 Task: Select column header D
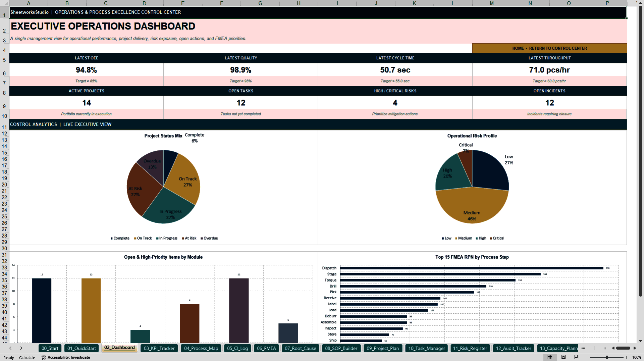[x=144, y=3]
